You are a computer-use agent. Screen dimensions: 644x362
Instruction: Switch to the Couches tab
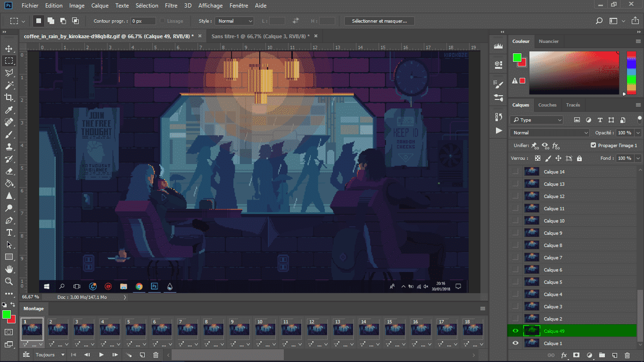tap(547, 105)
